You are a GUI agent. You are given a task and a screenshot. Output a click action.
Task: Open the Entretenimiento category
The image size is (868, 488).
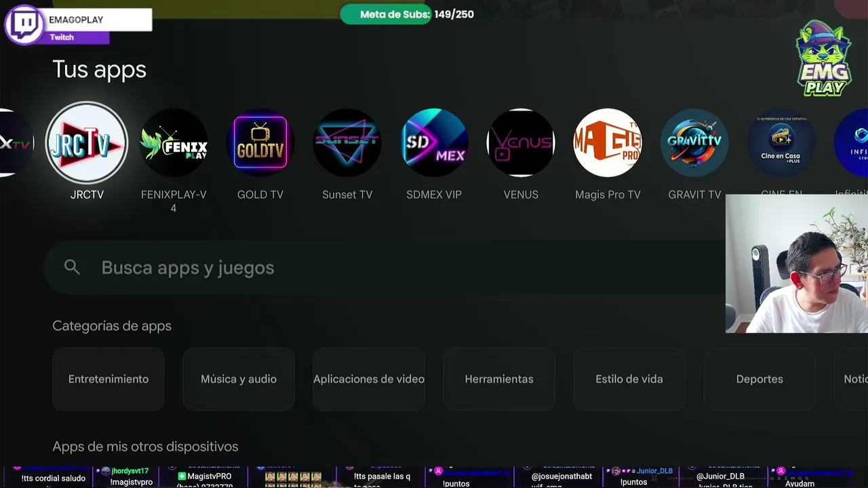coord(108,379)
